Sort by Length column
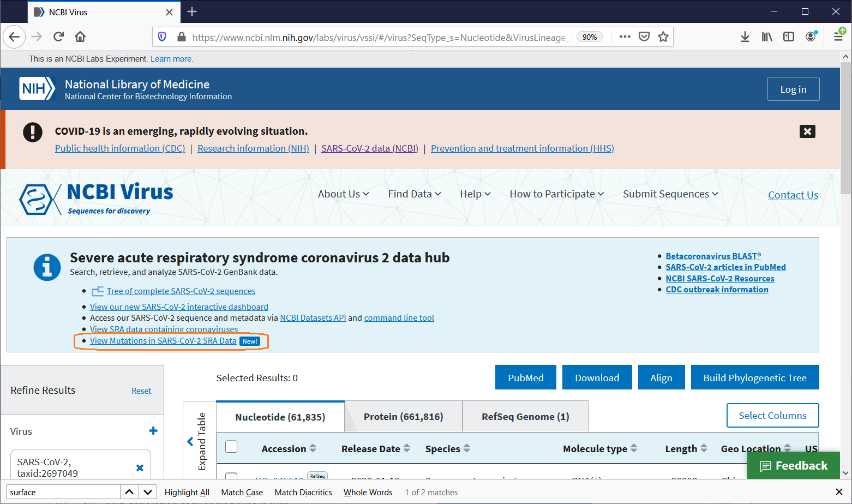The height and width of the screenshot is (504, 852). click(x=686, y=448)
